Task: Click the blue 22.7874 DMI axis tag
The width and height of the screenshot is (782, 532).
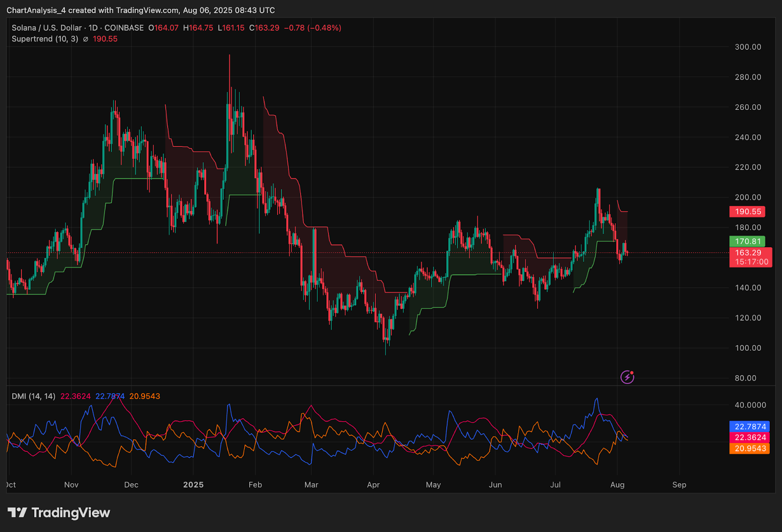Action: (750, 427)
